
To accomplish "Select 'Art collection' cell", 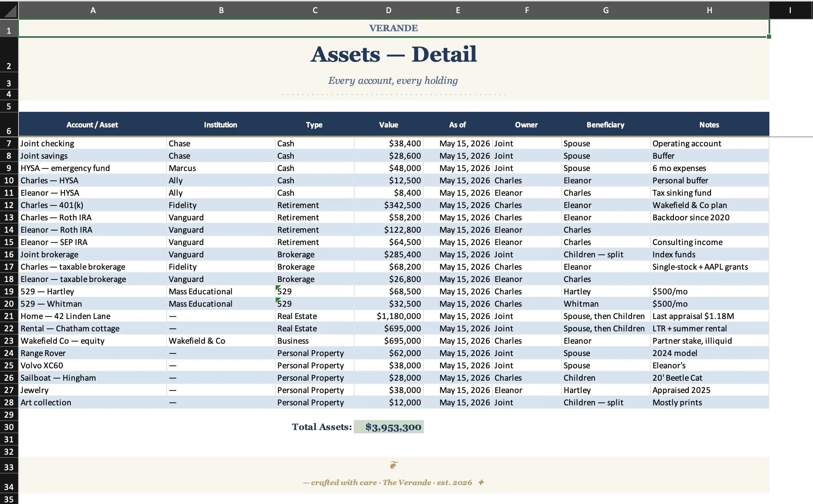I will [93, 402].
